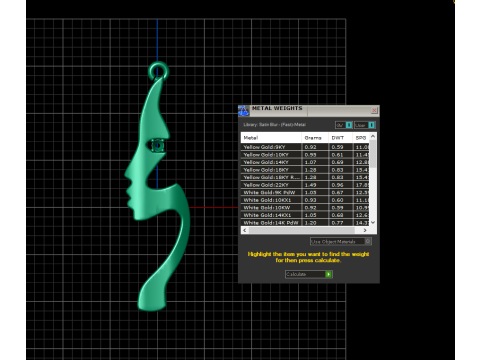Image resolution: width=480 pixels, height=360 pixels.
Task: Click grams value 1.07 for 14KY
Action: coord(310,162)
